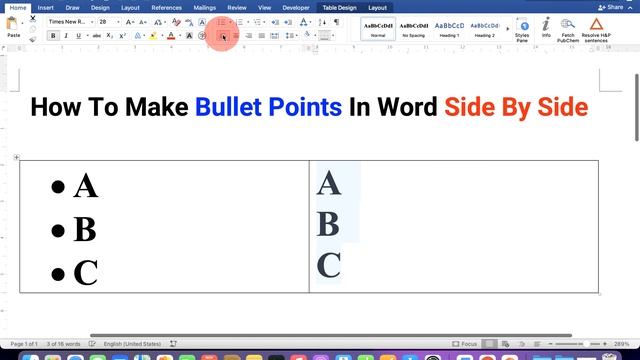This screenshot has width=640, height=360.
Task: Decrease indent of the paragraph
Action: 275,22
